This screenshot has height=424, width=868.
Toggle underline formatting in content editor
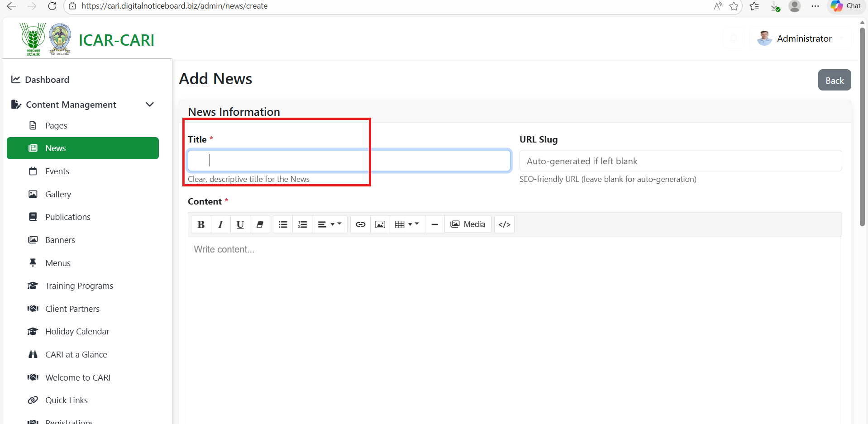240,224
